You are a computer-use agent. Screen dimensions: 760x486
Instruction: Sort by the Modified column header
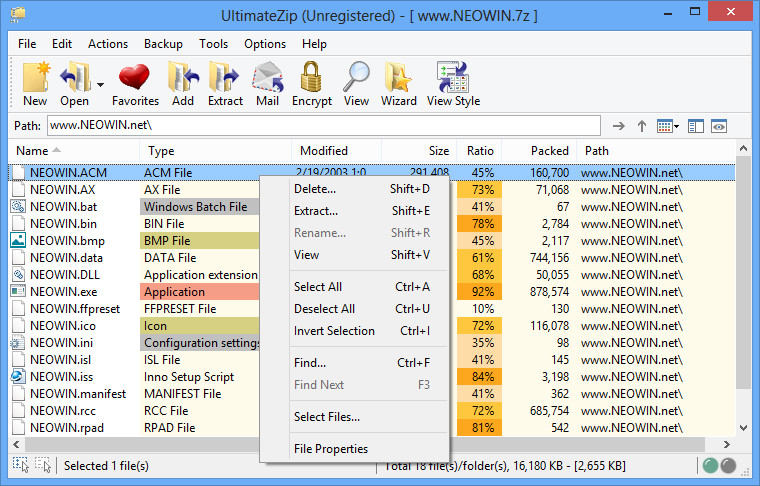[x=336, y=151]
